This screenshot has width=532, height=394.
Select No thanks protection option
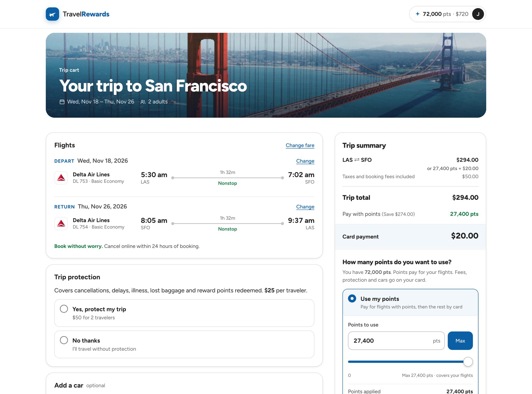click(x=184, y=344)
